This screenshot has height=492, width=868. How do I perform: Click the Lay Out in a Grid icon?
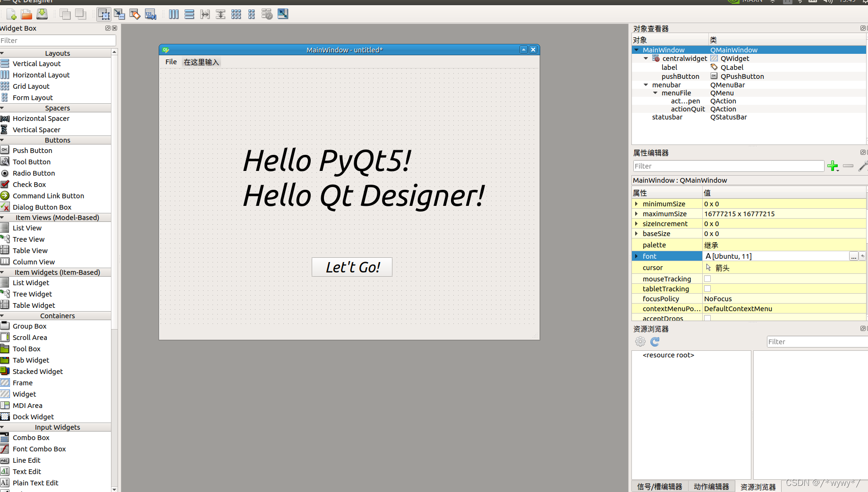236,14
